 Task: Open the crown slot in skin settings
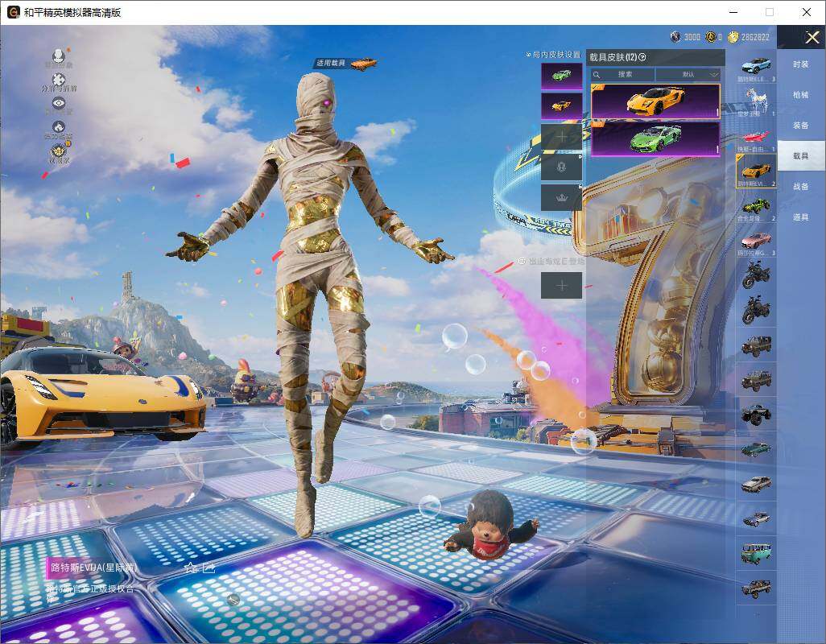pyautogui.click(x=562, y=198)
